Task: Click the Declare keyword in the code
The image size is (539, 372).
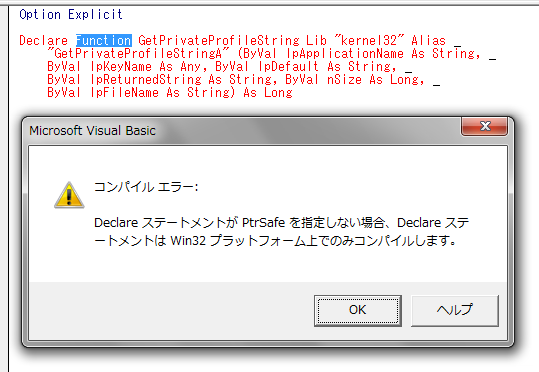Action: click(44, 41)
